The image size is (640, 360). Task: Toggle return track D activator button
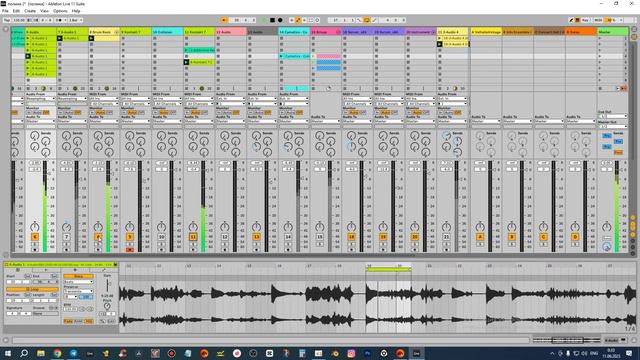575,237
